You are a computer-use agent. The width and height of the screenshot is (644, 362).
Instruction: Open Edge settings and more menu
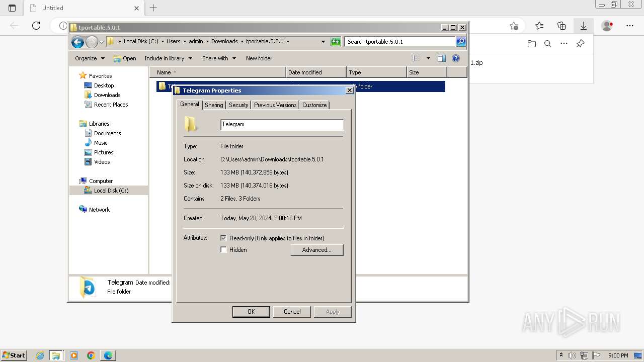(x=630, y=26)
